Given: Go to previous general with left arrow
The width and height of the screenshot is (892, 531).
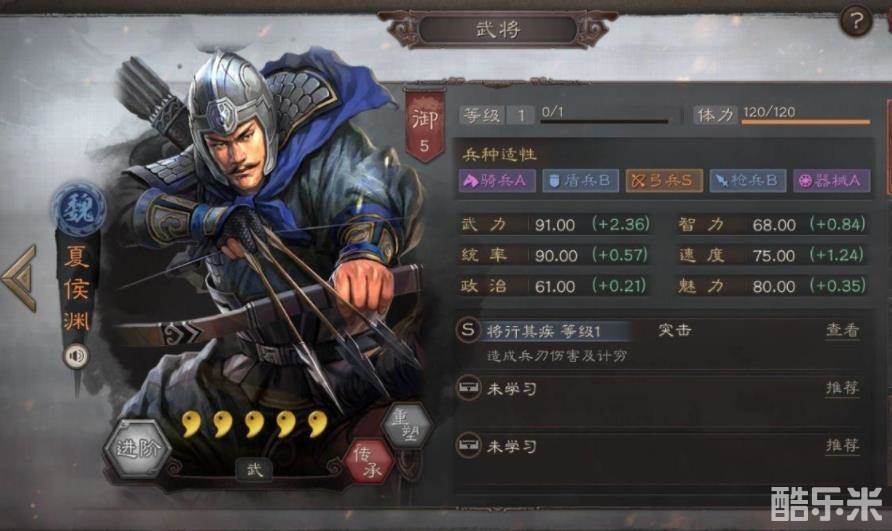Looking at the screenshot, I should 20,278.
